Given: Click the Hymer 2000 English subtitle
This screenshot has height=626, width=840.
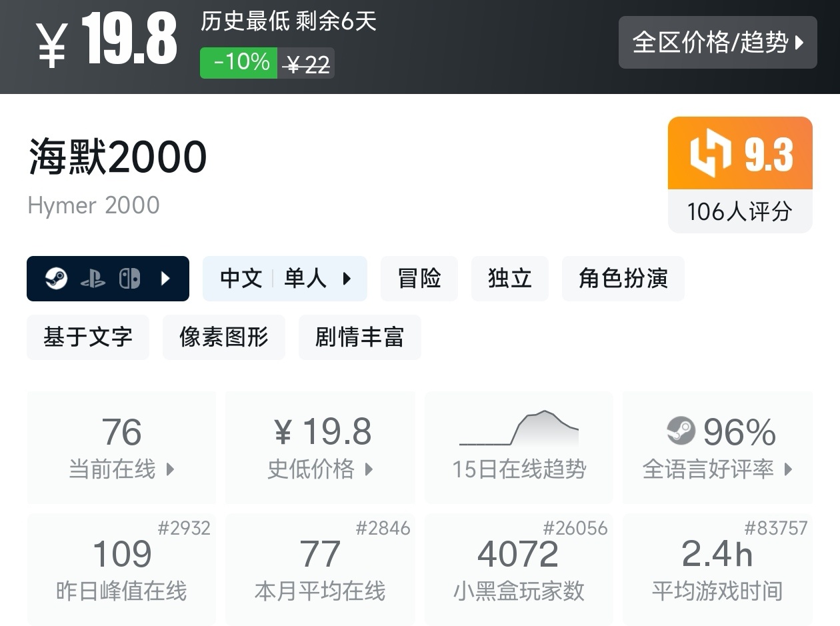Looking at the screenshot, I should (x=94, y=205).
